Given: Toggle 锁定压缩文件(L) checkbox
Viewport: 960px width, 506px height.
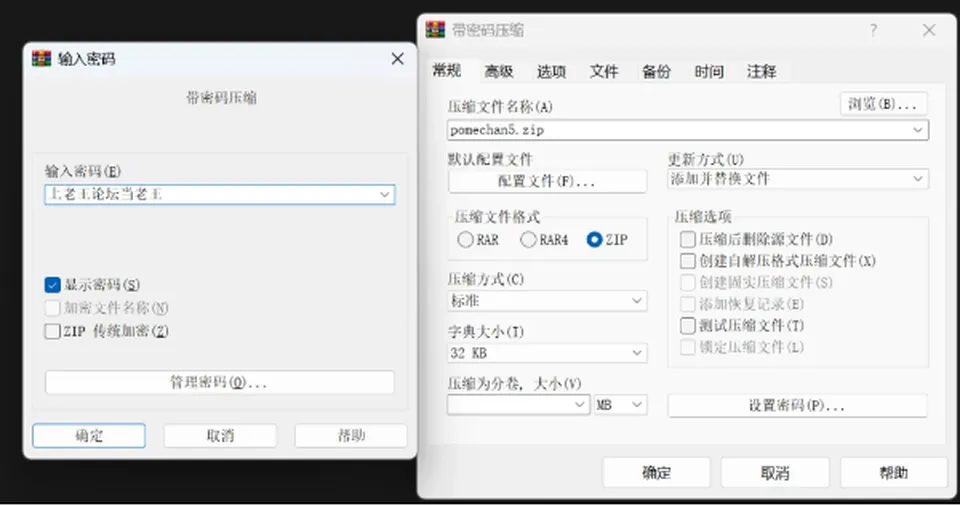Looking at the screenshot, I should pos(688,347).
